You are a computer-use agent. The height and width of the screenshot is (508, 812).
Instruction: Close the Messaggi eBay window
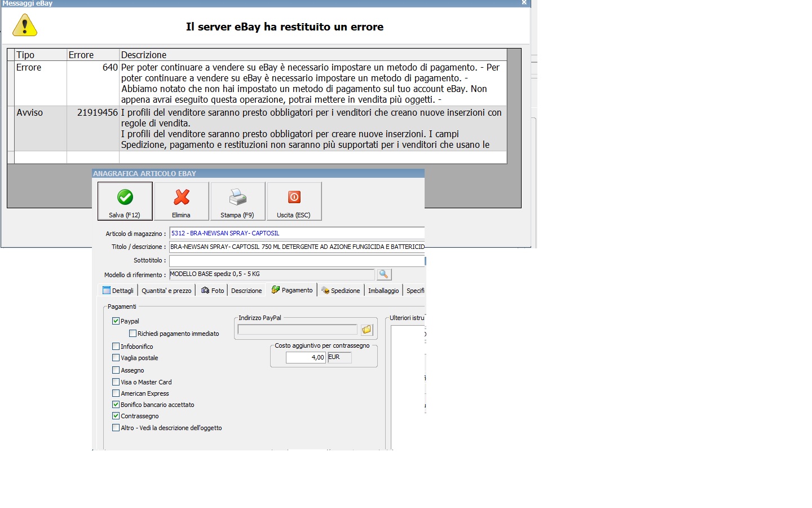[524, 3]
